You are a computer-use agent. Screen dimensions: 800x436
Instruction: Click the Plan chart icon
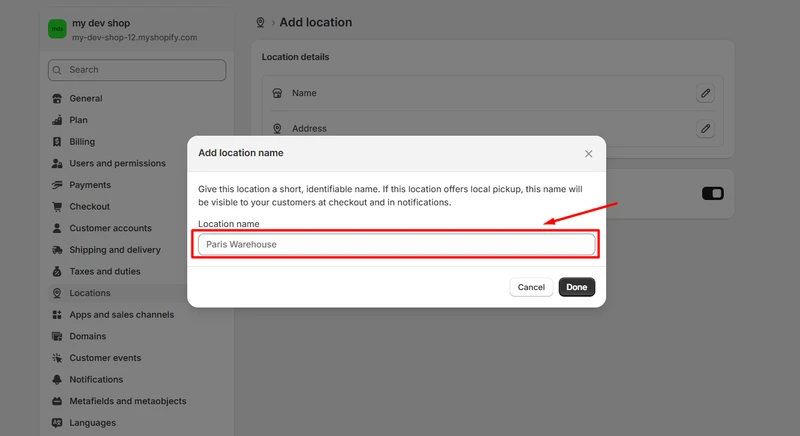pos(57,120)
